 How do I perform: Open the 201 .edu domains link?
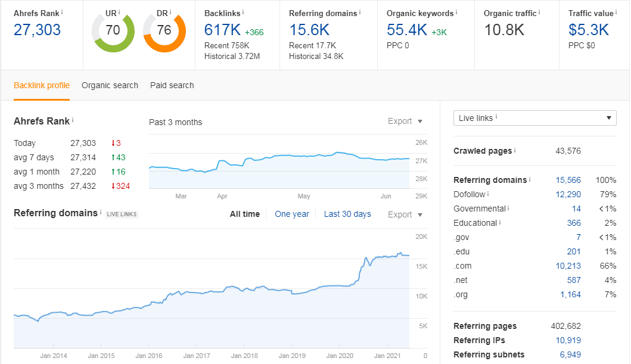(x=574, y=251)
